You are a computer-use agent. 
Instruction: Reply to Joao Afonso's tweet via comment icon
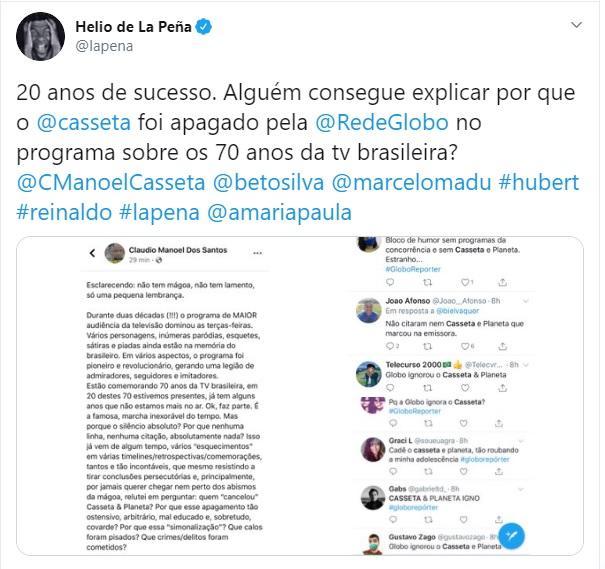click(x=390, y=346)
